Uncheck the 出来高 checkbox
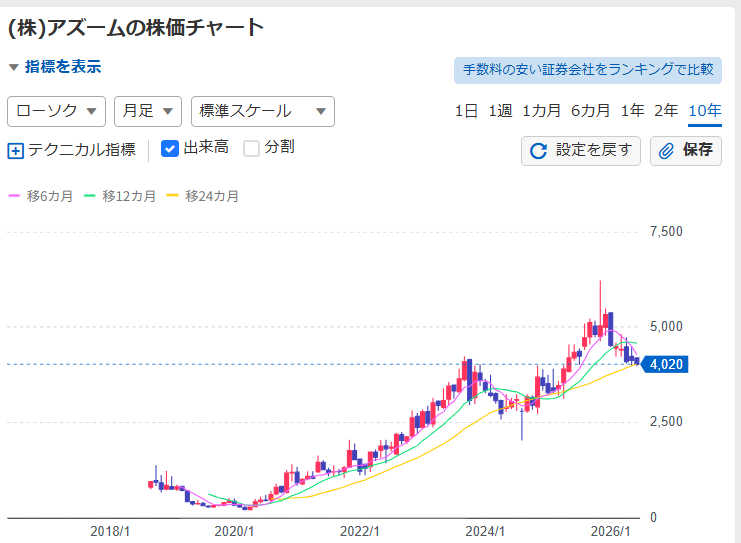Screen dimensions: 741x543 point(170,148)
